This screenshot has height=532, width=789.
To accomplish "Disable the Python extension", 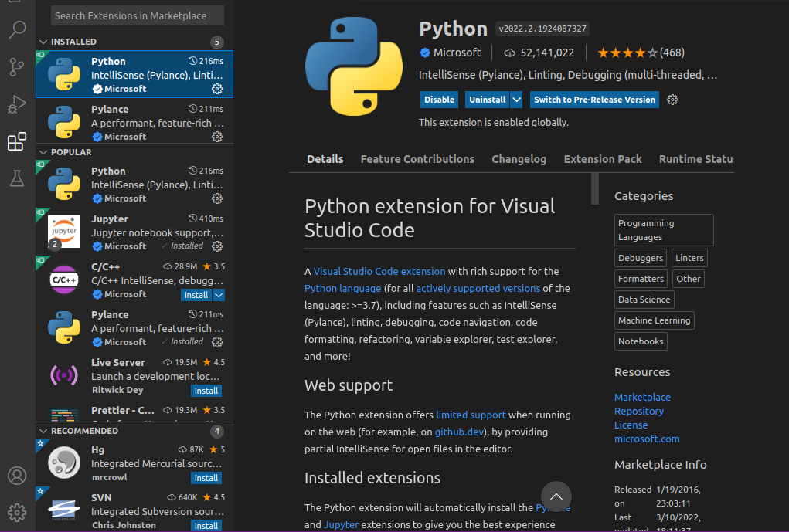I will coord(439,100).
